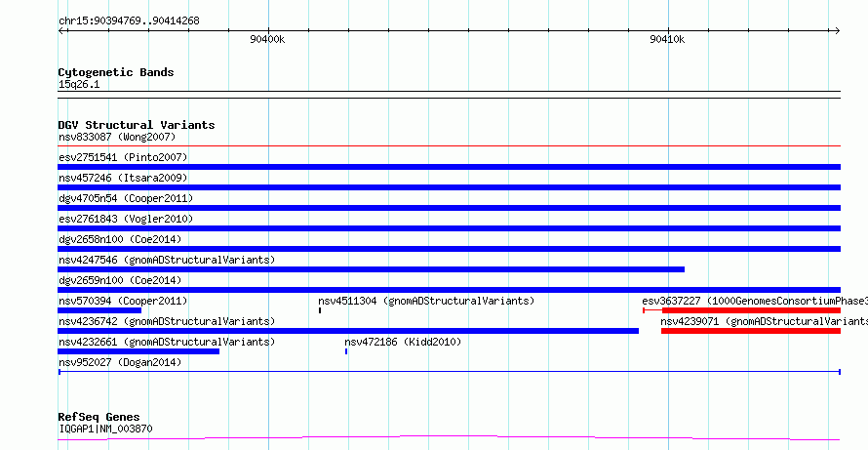The width and height of the screenshot is (868, 450).
Task: Click variant label nsv952027 (Dogan2014)
Action: pos(120,362)
